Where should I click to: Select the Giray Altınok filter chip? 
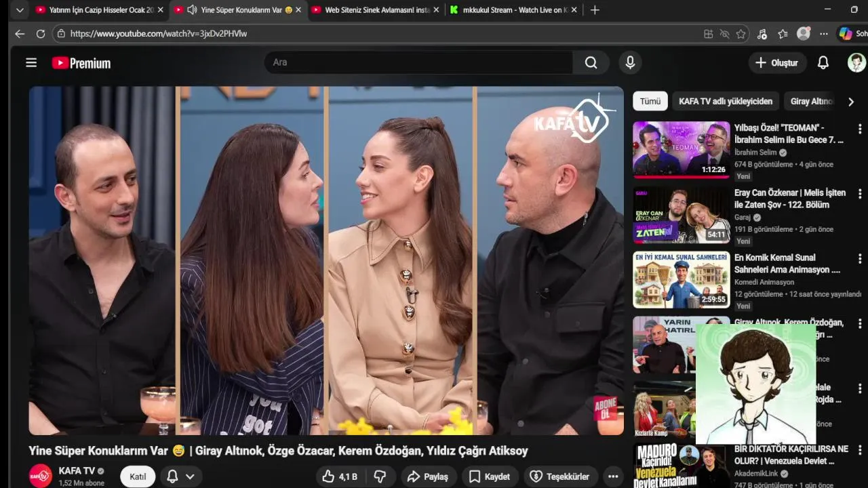(810, 102)
